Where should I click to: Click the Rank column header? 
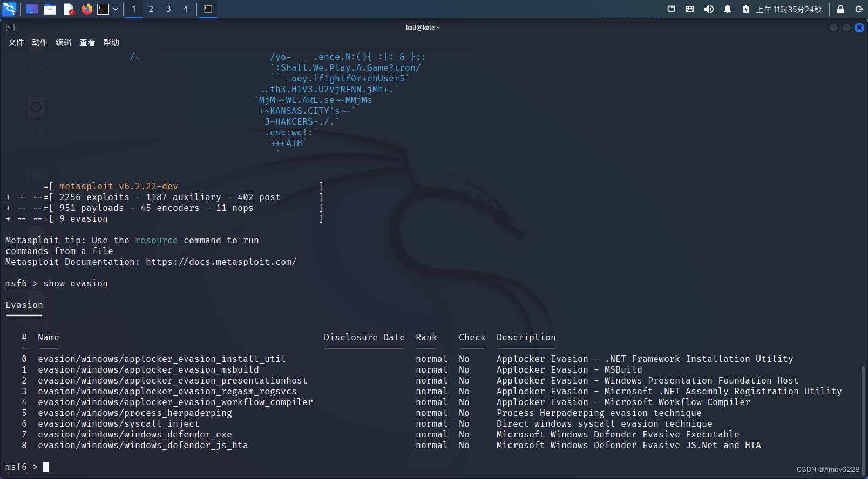(426, 338)
